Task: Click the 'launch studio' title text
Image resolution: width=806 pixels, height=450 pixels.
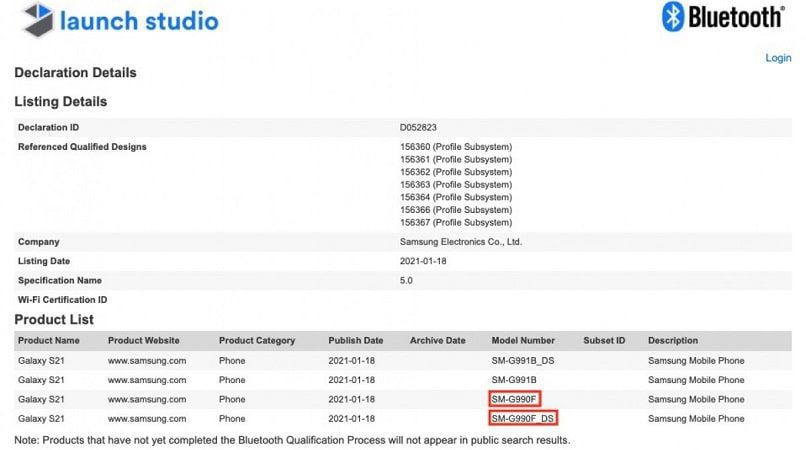Action: [139, 21]
